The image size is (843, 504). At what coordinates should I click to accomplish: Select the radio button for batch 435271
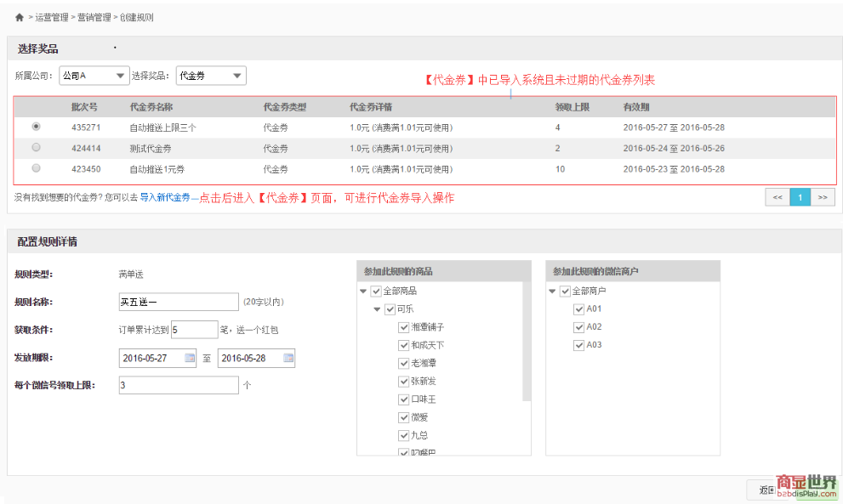click(36, 126)
